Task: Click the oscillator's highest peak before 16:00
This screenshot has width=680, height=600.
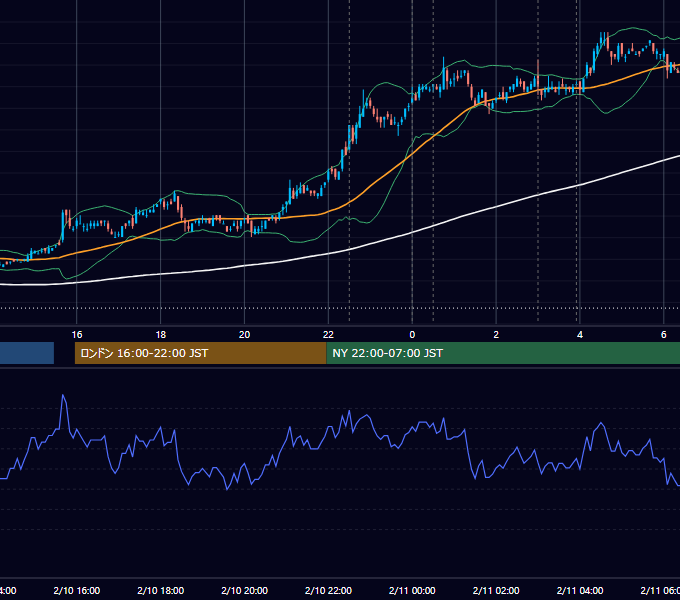Action: pos(63,395)
